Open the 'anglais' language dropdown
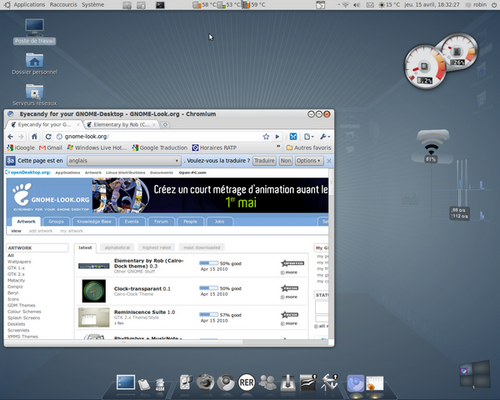The height and width of the screenshot is (400, 500). coord(124,161)
